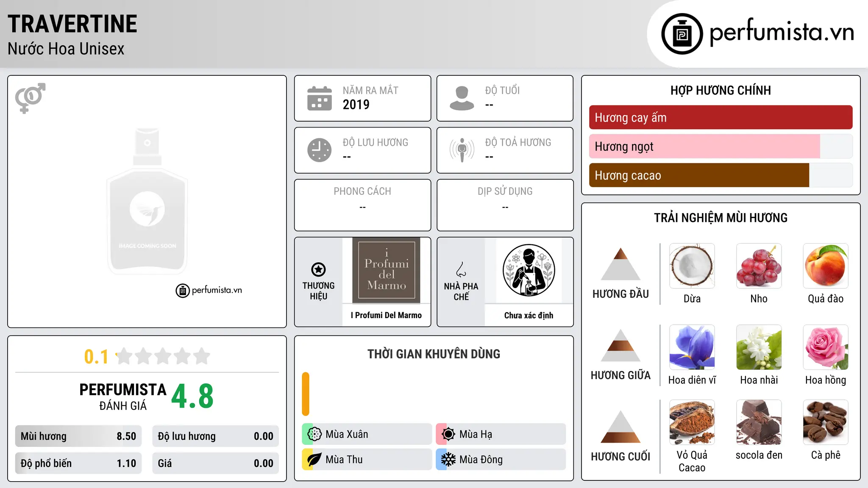
Task: Click the perfume bottle placeholder image
Action: [147, 201]
